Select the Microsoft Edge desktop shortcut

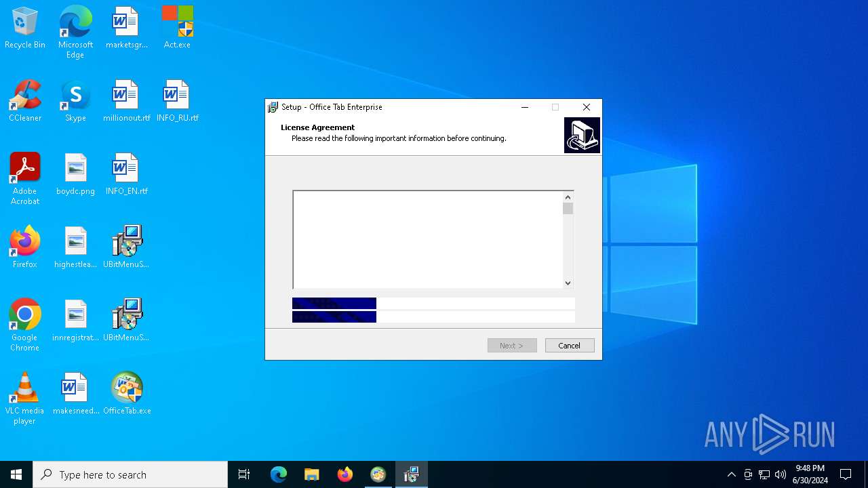pyautogui.click(x=75, y=32)
